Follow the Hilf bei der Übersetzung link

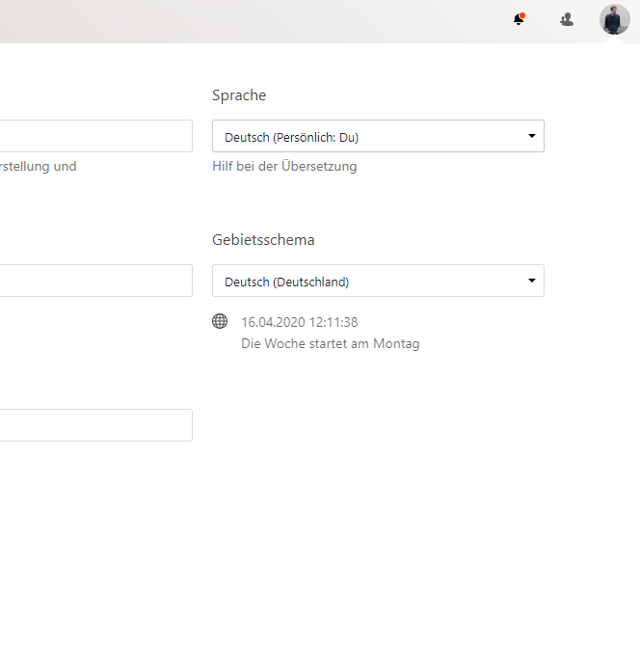pyautogui.click(x=284, y=166)
